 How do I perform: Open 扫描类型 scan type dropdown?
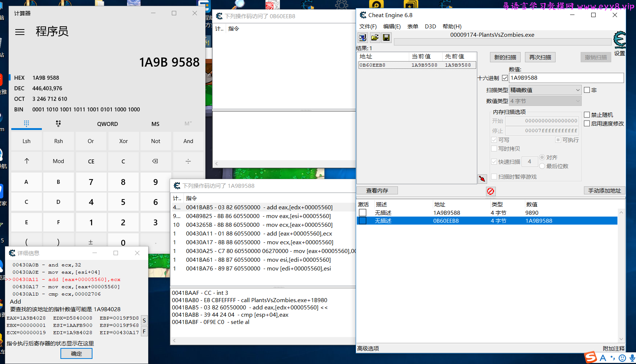[x=545, y=90]
